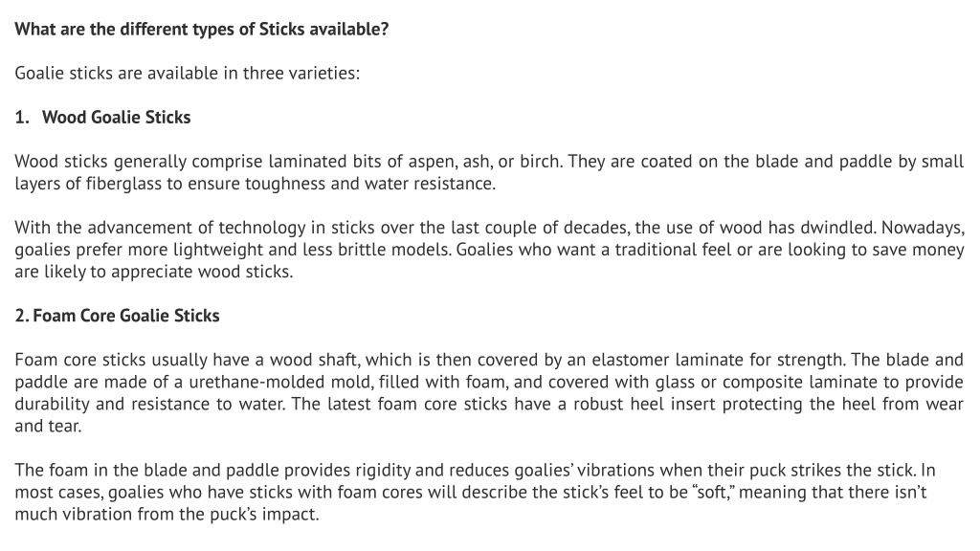Click the heading about types of Sticks
The image size is (980, 551).
(x=201, y=30)
